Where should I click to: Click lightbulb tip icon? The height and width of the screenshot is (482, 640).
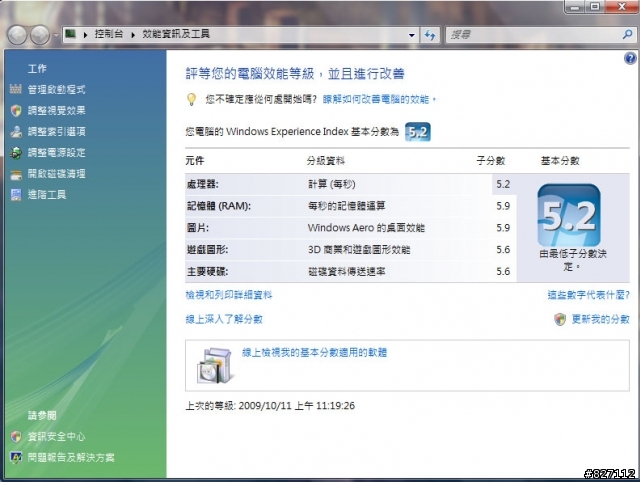click(191, 99)
